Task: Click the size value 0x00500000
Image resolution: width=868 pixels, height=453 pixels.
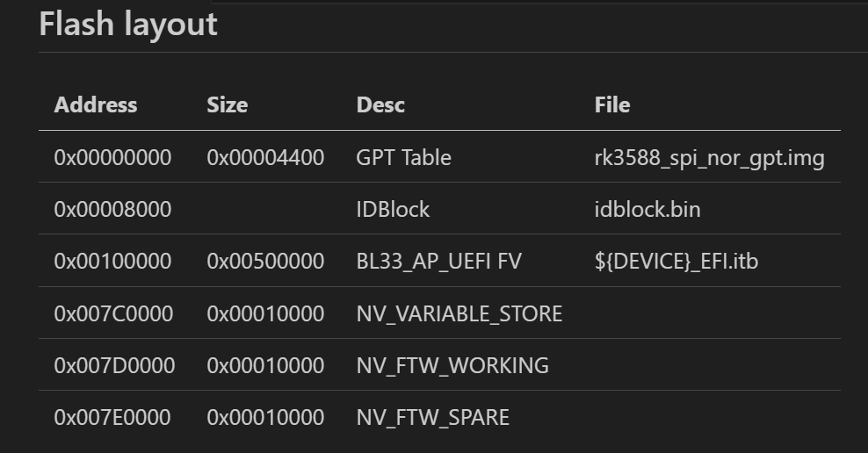Action: click(265, 262)
